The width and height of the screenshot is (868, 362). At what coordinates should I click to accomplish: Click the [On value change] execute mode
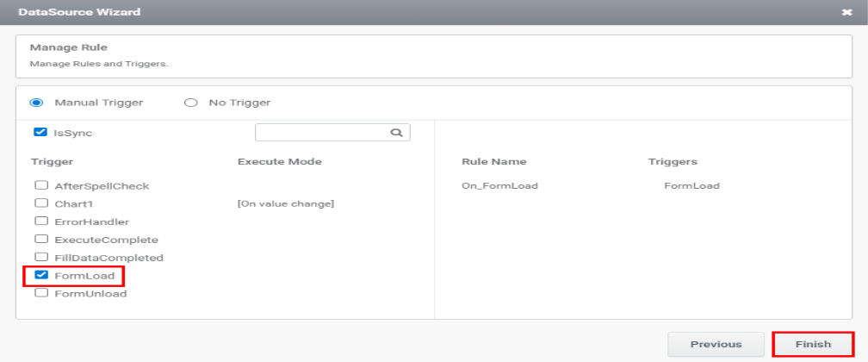coord(285,203)
